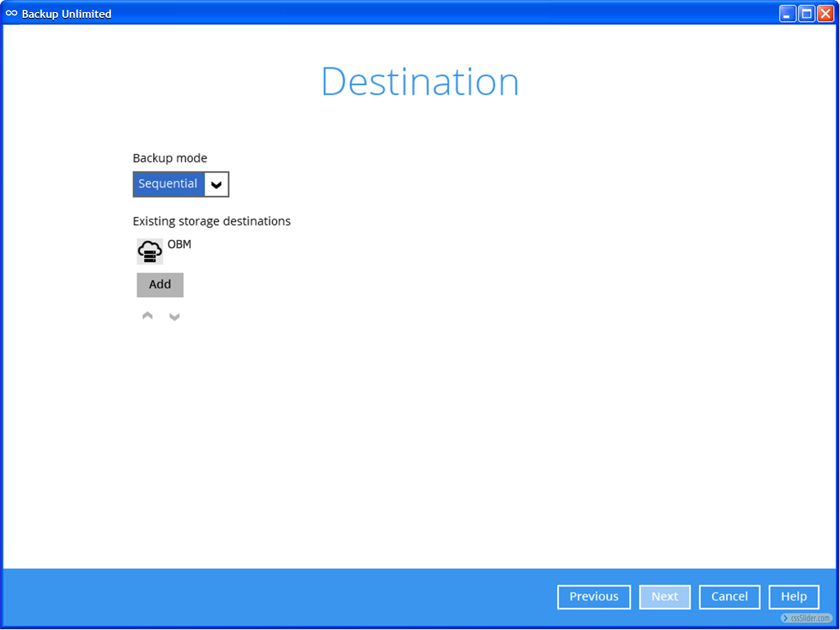
Task: Maximize the Backup Unlimited window
Action: pos(806,14)
